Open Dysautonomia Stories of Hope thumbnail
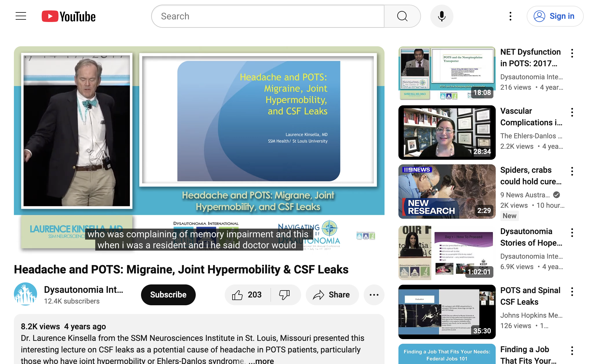This screenshot has height=364, width=593. coord(447,253)
